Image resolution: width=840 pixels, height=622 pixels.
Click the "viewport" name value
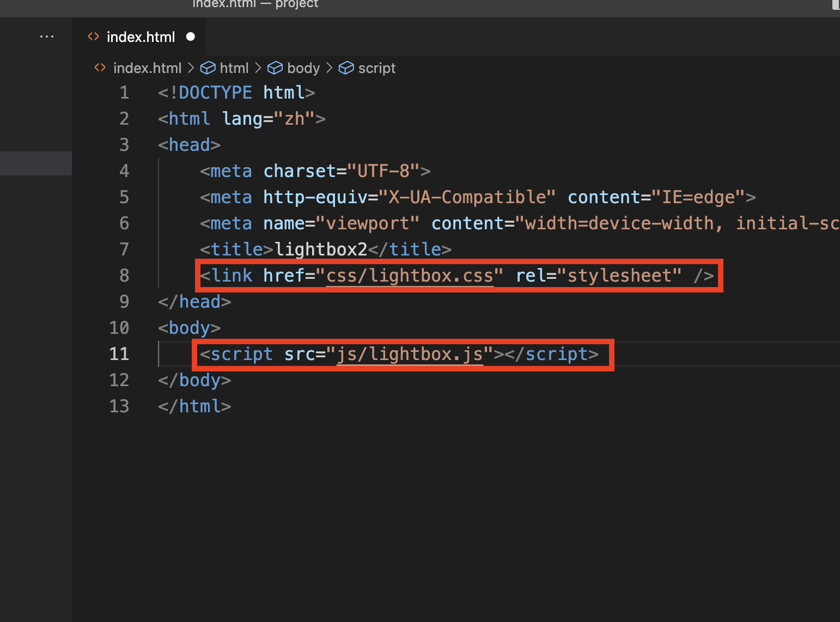pyautogui.click(x=368, y=223)
